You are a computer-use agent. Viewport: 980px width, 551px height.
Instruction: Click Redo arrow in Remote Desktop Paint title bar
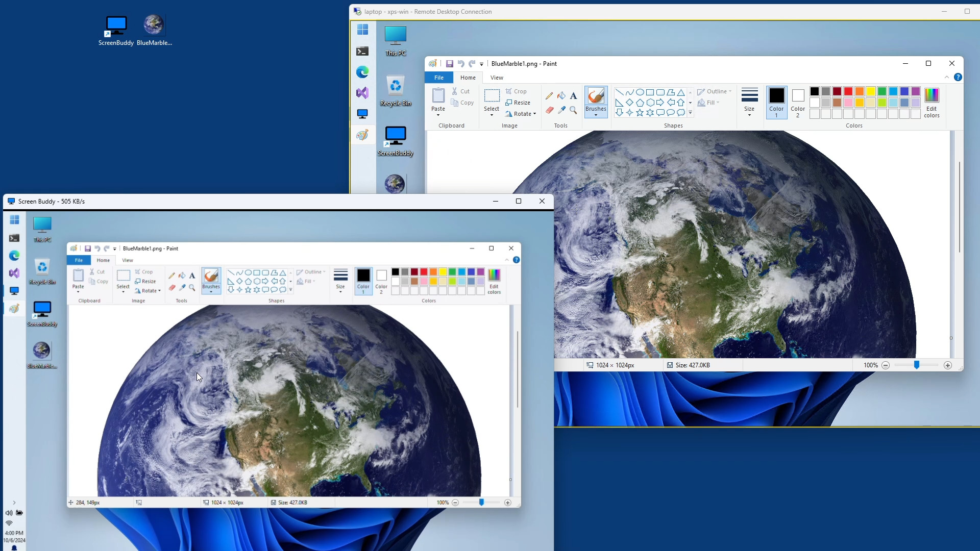(x=472, y=64)
